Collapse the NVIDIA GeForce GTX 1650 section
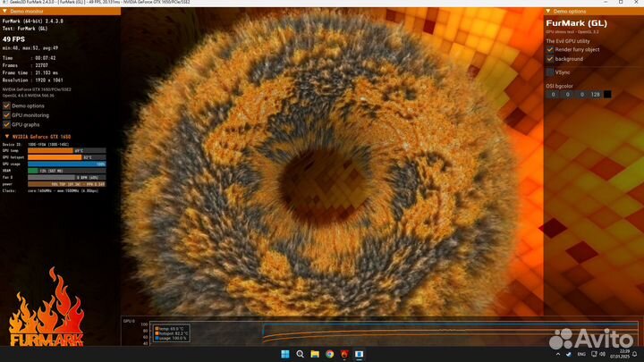 click(x=4, y=137)
